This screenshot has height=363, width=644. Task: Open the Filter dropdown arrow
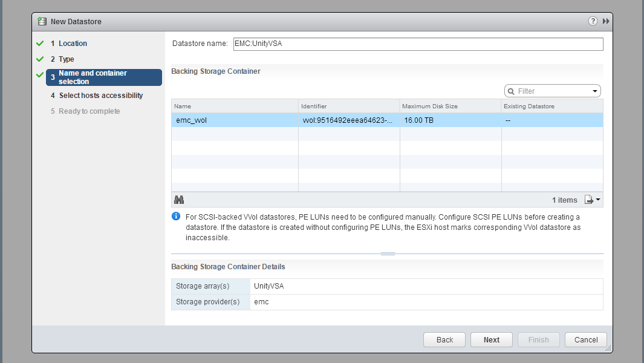[x=594, y=91]
